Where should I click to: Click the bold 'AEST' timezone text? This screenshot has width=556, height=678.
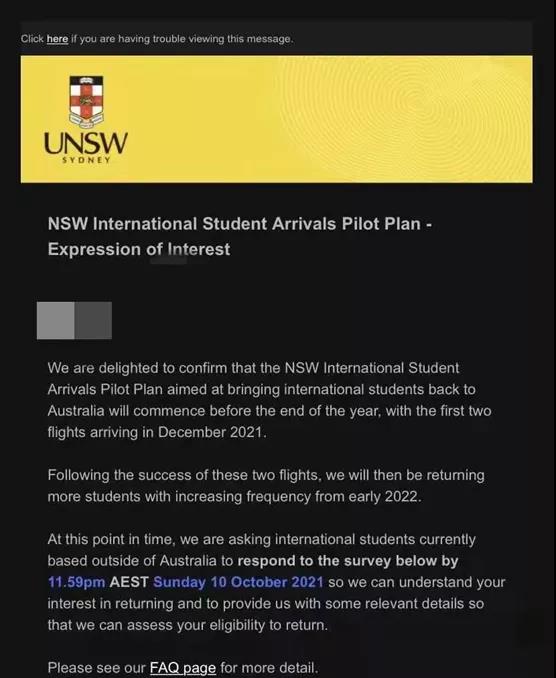pos(129,582)
